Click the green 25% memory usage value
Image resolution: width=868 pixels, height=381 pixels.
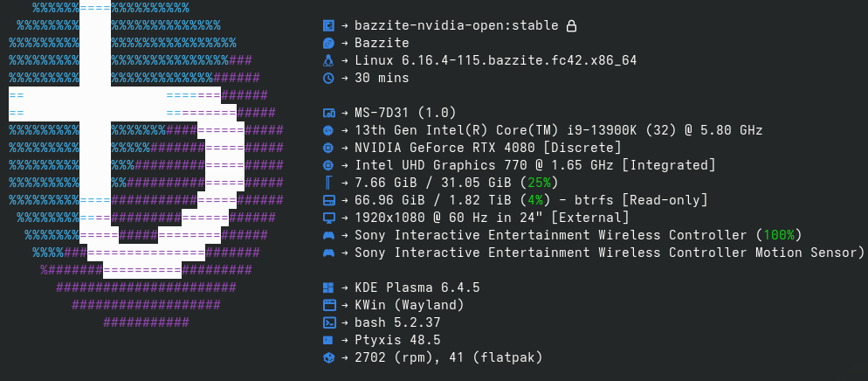(537, 183)
